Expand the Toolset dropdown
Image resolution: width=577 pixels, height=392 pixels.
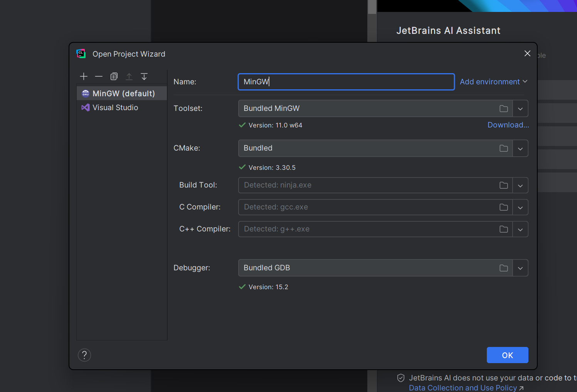pos(520,109)
